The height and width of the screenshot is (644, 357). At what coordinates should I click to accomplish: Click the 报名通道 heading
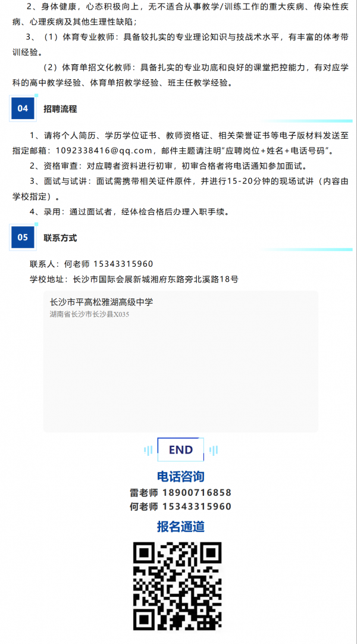pos(181,526)
